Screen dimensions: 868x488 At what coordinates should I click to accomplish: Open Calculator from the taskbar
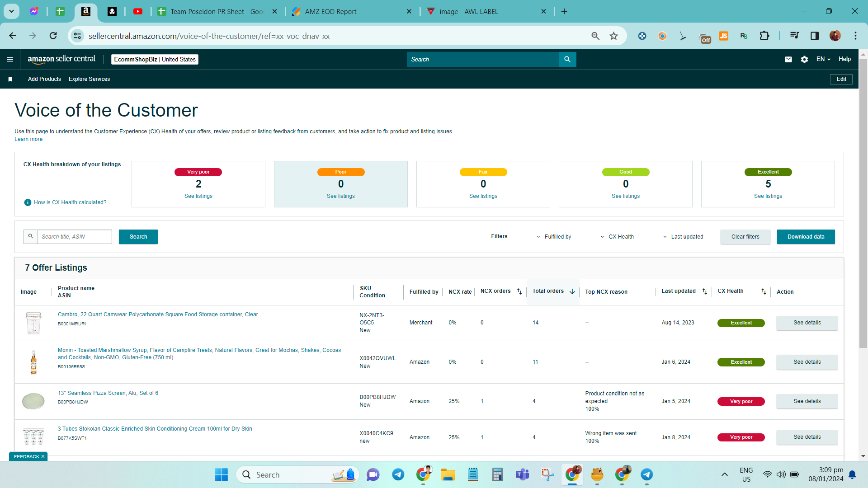point(497,474)
